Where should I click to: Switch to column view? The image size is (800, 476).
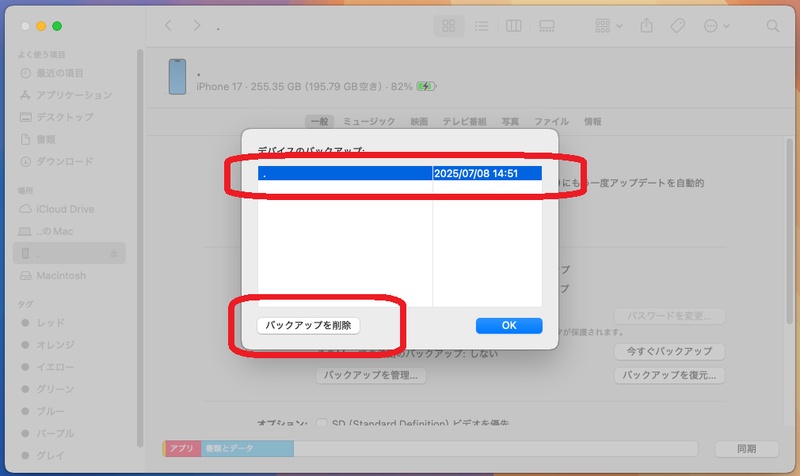pos(513,26)
